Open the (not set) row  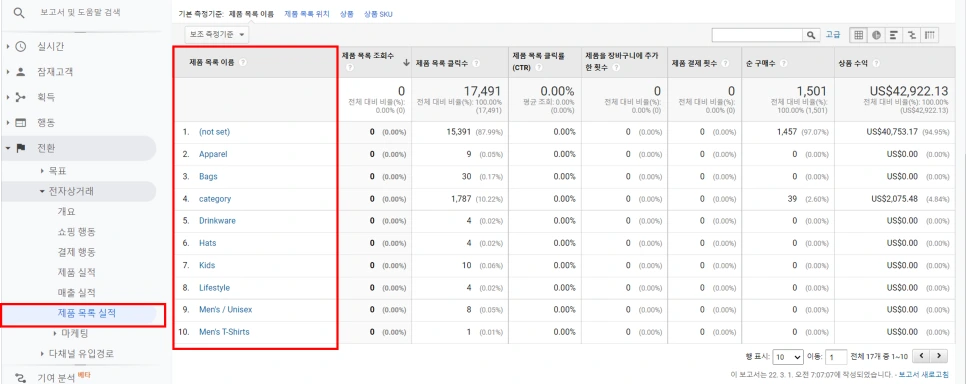click(x=214, y=132)
